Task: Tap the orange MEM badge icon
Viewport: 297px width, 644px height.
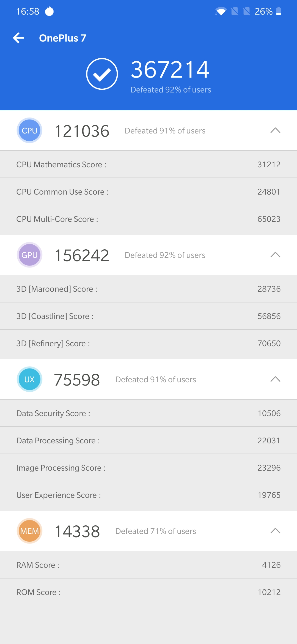Action: (x=29, y=531)
